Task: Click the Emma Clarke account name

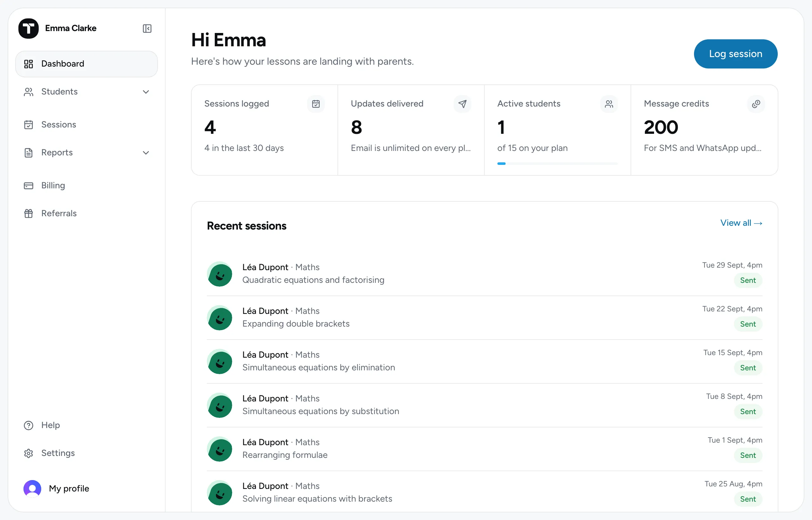Action: (x=71, y=28)
